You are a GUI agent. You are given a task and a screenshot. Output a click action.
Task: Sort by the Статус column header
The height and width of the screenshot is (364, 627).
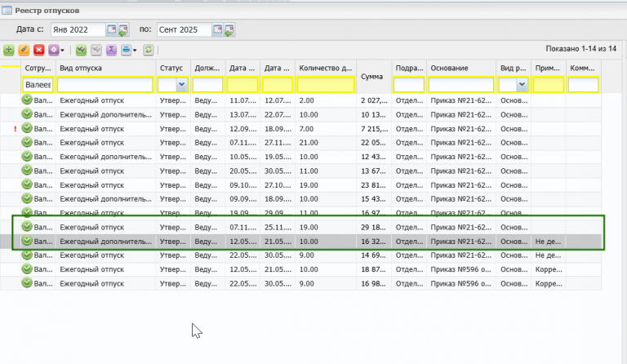tap(173, 68)
